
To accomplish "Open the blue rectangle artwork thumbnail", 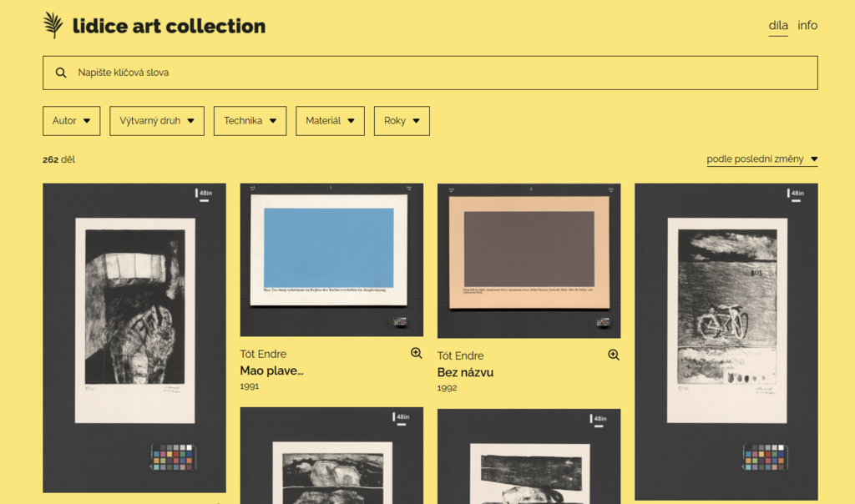I will (331, 260).
